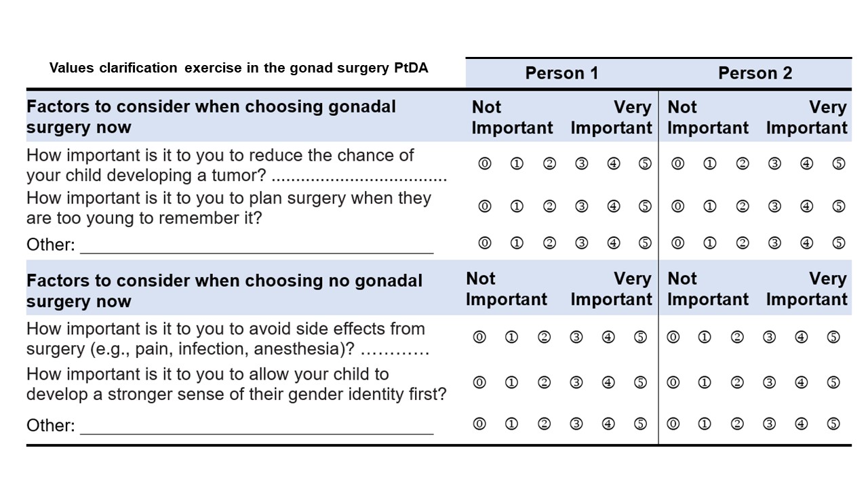Choose rating 4 for too-young-to-remember question, Person 2
868x488 pixels.
[x=806, y=207]
